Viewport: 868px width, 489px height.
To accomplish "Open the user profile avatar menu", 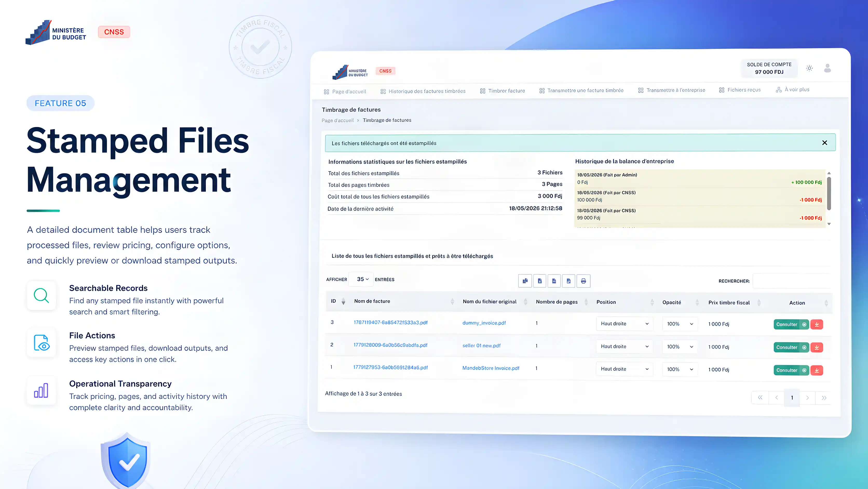I will pyautogui.click(x=828, y=68).
